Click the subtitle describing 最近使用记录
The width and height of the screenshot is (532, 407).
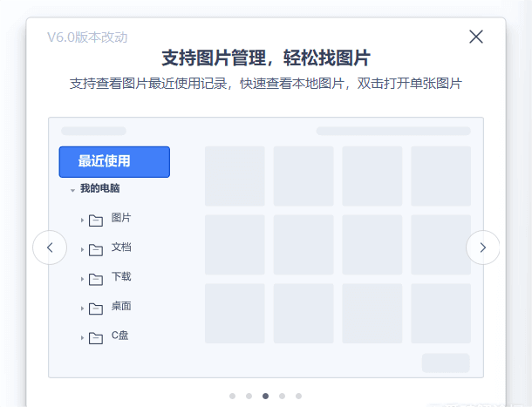tap(266, 84)
